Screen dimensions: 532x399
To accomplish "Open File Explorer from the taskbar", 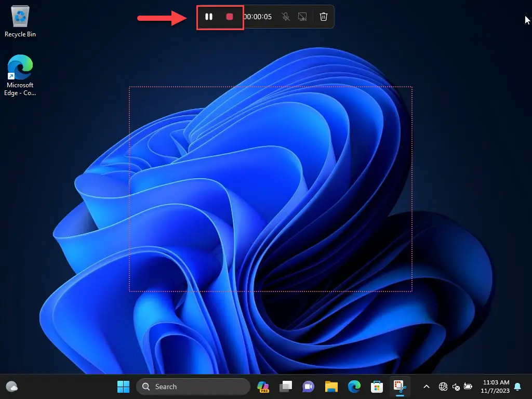I will coord(331,387).
